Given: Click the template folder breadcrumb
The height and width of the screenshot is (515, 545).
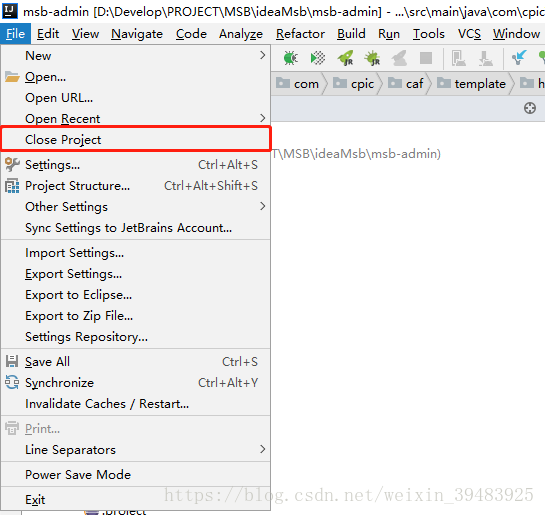Looking at the screenshot, I should coord(471,83).
